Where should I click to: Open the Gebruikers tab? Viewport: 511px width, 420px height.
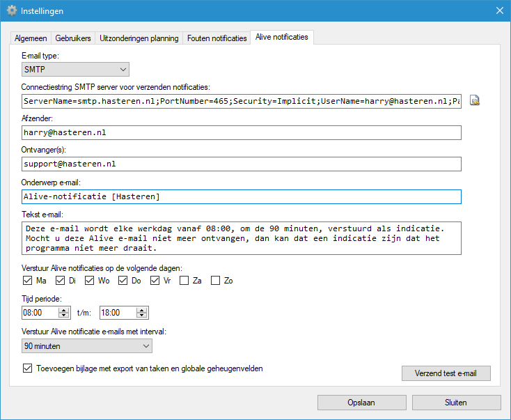click(74, 38)
